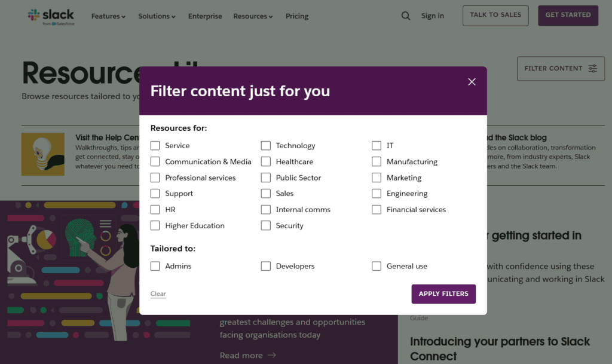Enable the Support checkbox
Screen dimensions: 612x364
[155, 194]
